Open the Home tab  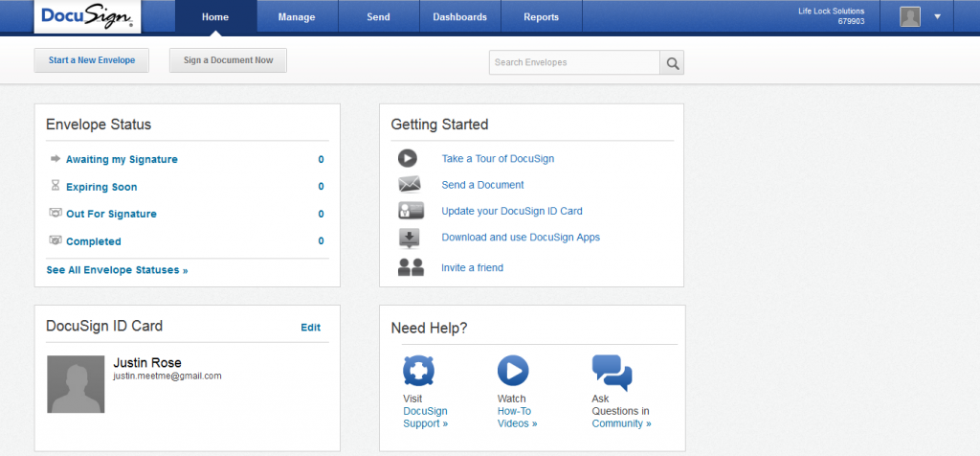point(215,17)
